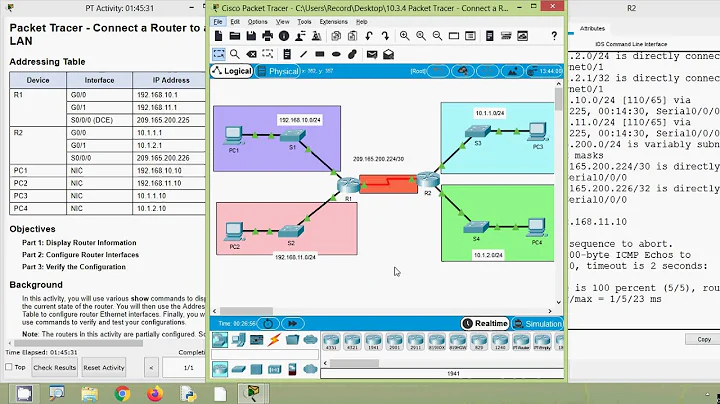Switch to Simulation mode
720x404 pixels.
click(537, 323)
